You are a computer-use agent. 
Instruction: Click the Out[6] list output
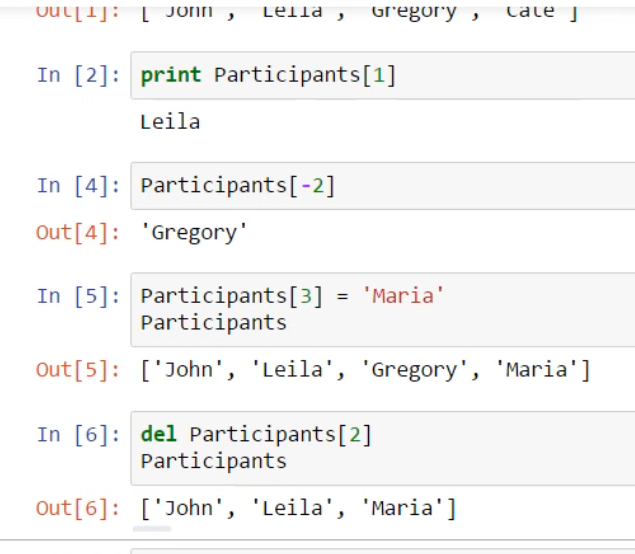(x=298, y=508)
